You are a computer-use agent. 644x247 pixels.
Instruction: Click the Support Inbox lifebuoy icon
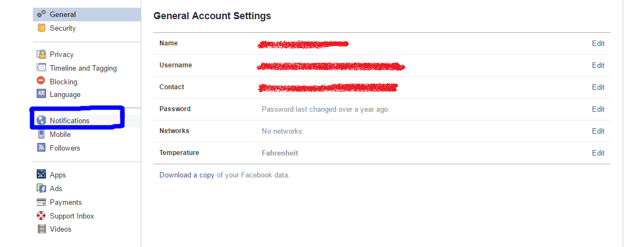coord(41,216)
